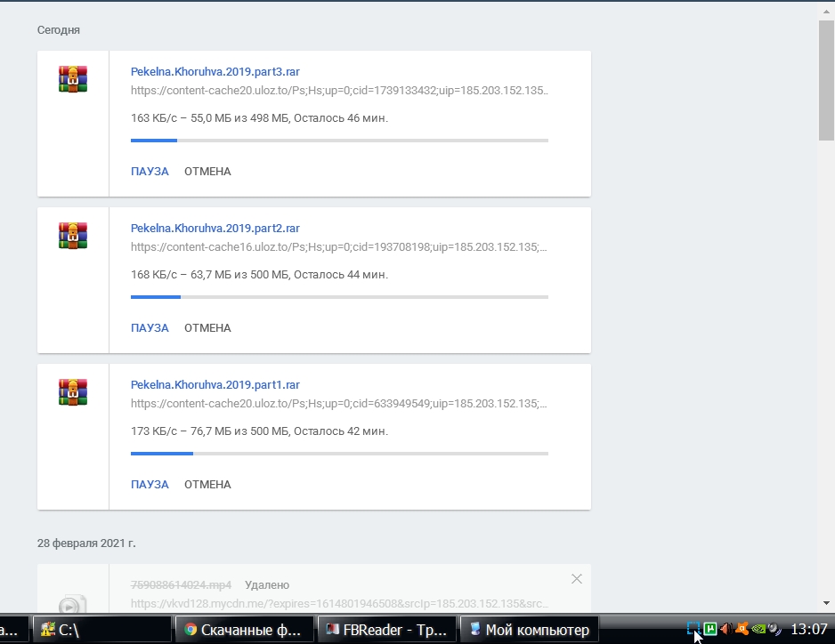
Task: Cancel the part1.rar download
Action: click(x=207, y=484)
